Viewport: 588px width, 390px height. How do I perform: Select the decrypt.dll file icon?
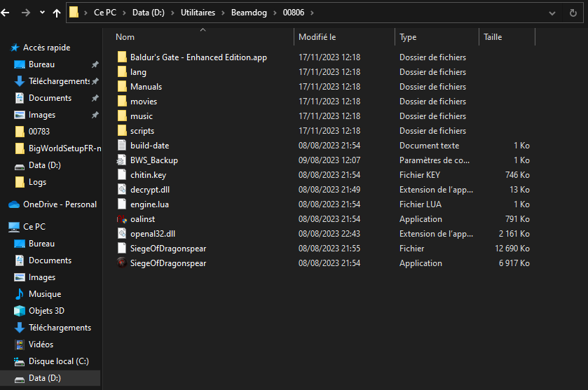point(122,190)
